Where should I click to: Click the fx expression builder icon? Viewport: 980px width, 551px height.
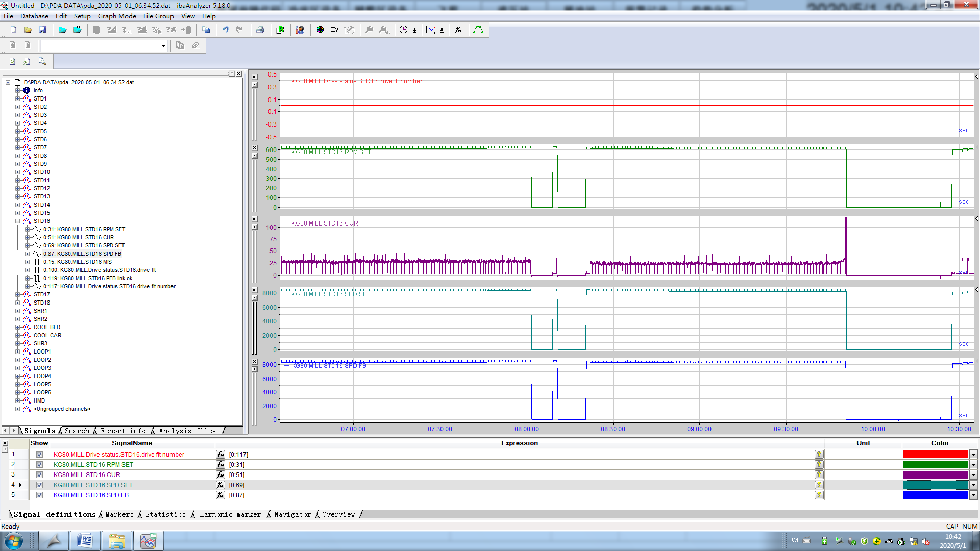458,30
